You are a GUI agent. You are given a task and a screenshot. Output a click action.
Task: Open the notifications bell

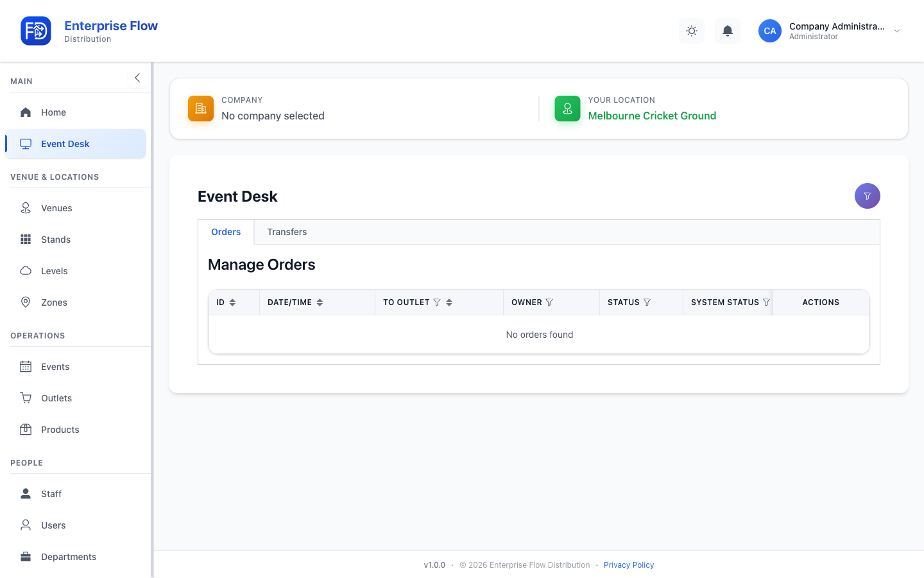point(728,31)
